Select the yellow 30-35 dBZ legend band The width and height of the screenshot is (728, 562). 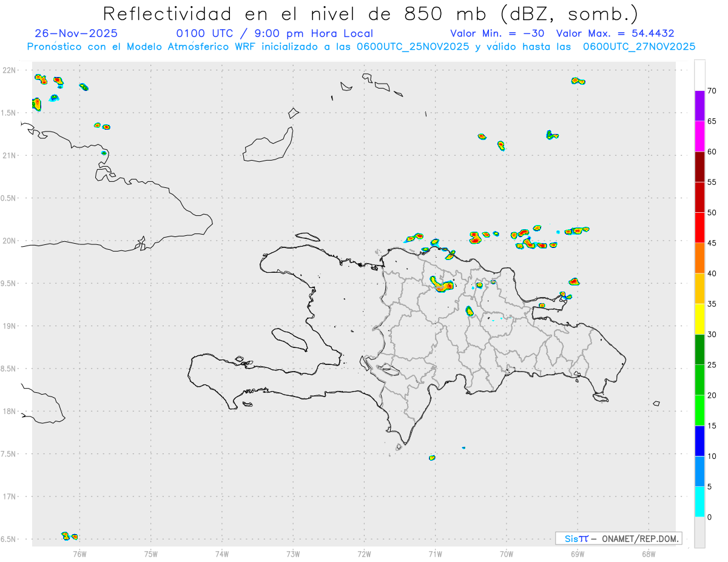699,319
